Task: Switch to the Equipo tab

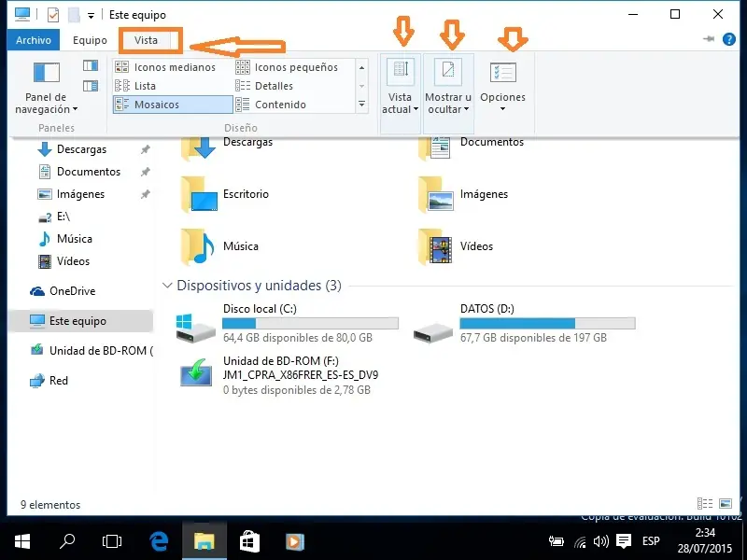Action: click(x=90, y=40)
